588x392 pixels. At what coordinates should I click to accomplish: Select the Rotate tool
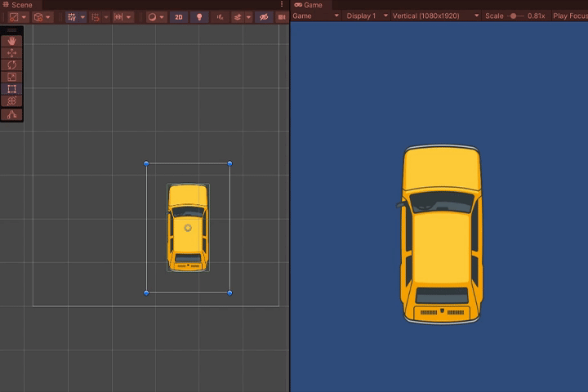(x=11, y=65)
